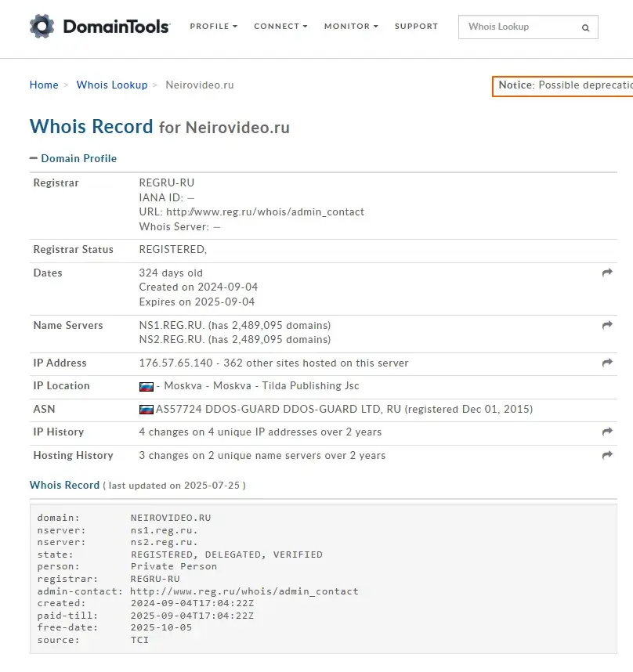
Task: Click the free-date value 2025-10-05
Action: pyautogui.click(x=161, y=627)
